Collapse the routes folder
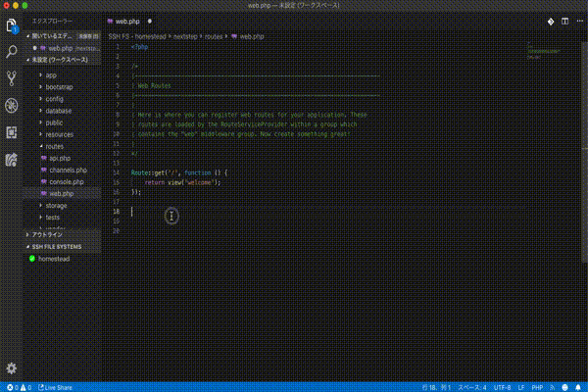 tap(54, 146)
